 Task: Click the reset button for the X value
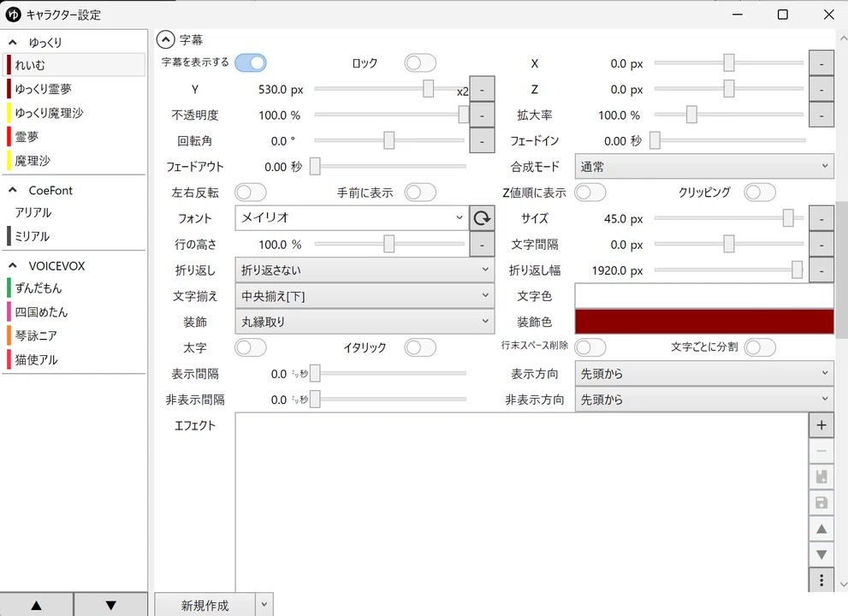pos(821,63)
